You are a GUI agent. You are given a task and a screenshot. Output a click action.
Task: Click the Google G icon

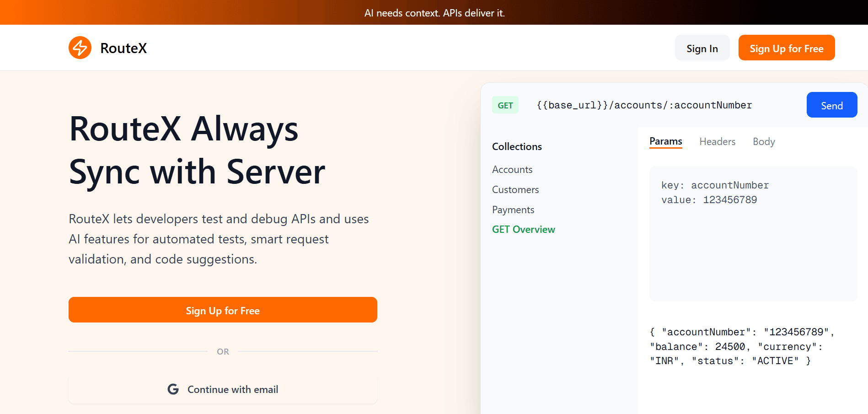[x=173, y=389]
